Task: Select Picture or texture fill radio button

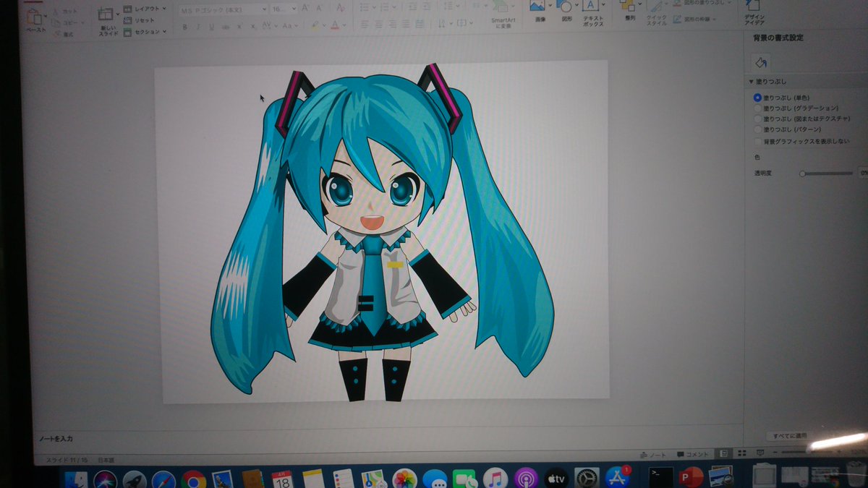Action: 757,119
